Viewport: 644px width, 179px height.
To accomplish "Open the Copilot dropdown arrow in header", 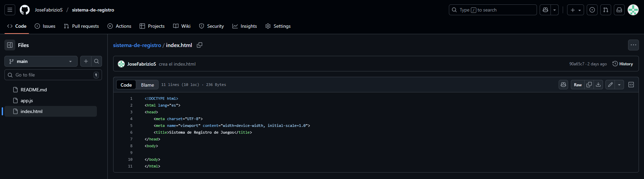I will coord(555,10).
